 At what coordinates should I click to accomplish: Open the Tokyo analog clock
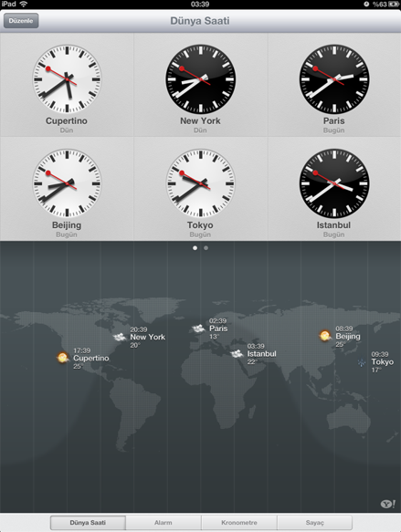(x=200, y=183)
